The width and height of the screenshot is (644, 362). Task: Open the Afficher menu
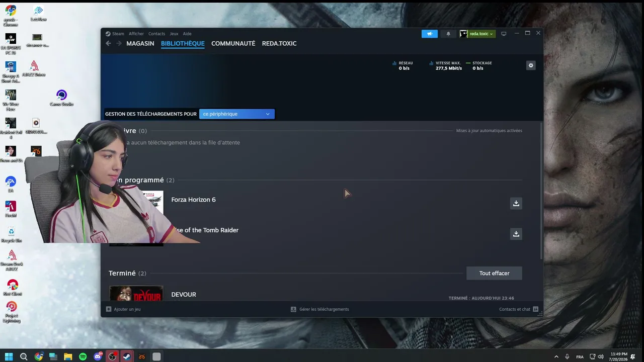[136, 34]
